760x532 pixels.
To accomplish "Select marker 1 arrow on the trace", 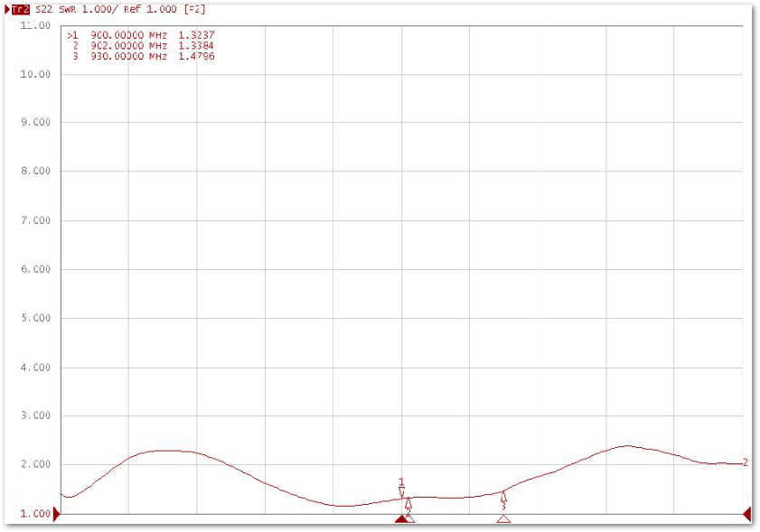I will pos(402,490).
